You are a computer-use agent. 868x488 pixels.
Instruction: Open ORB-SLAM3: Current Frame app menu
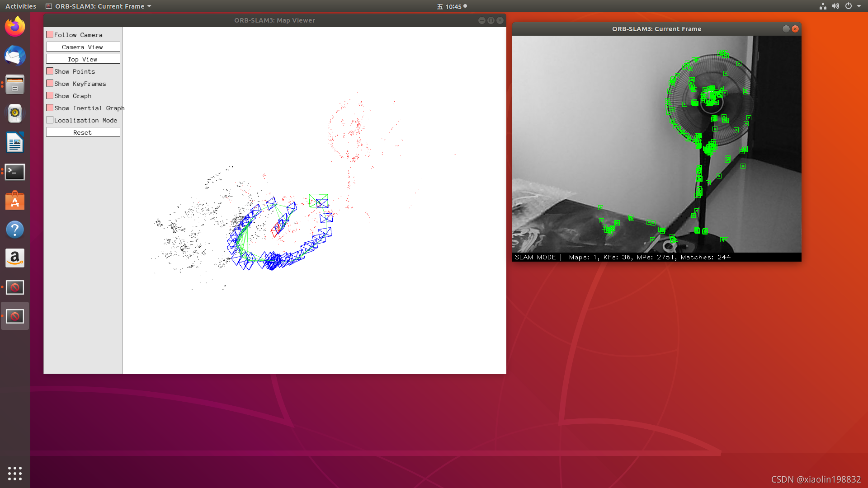click(99, 6)
